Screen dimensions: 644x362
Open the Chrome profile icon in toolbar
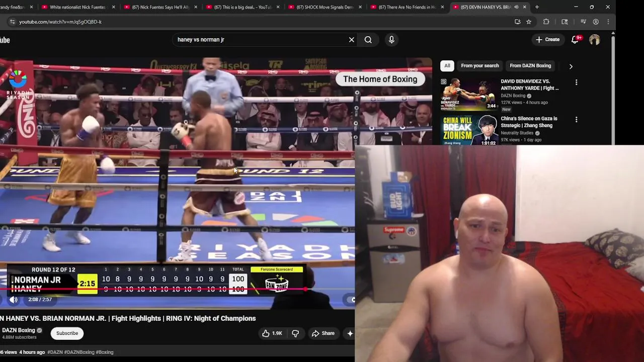coord(596,22)
